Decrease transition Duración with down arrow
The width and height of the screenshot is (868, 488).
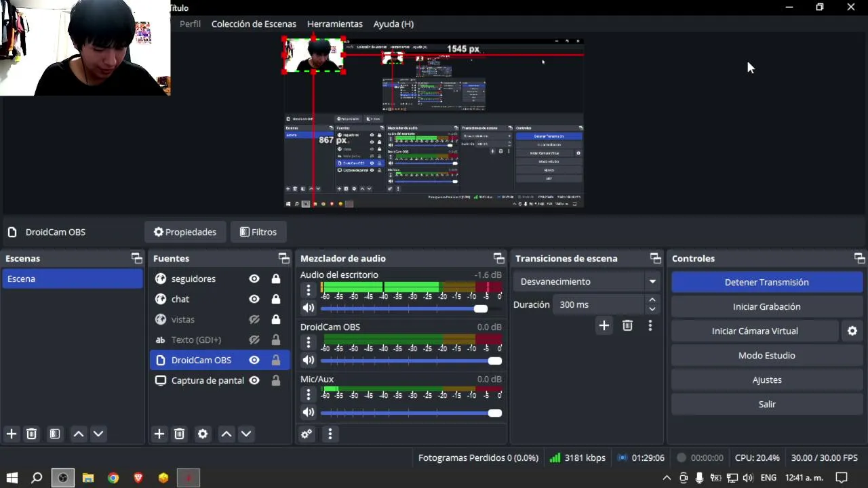coord(652,309)
